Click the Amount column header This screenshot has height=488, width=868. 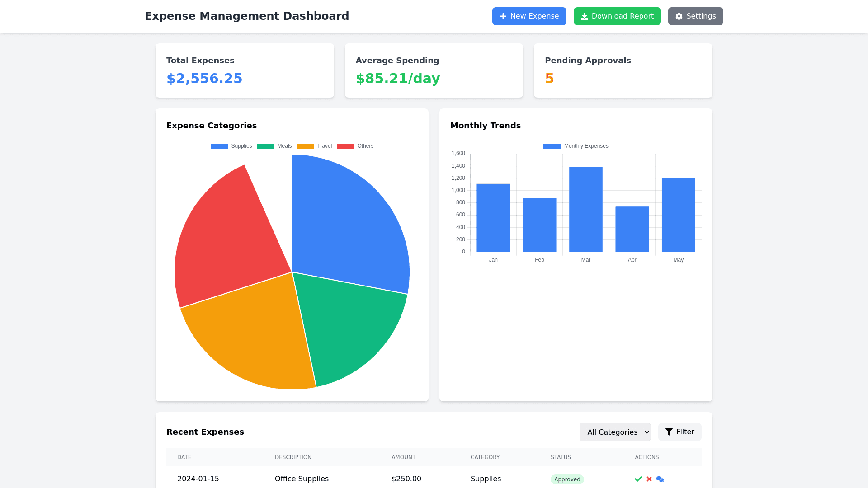pyautogui.click(x=403, y=457)
